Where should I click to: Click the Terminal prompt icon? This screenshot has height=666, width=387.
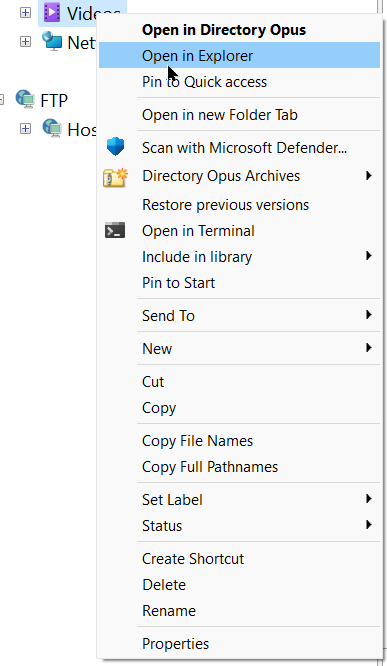[115, 230]
